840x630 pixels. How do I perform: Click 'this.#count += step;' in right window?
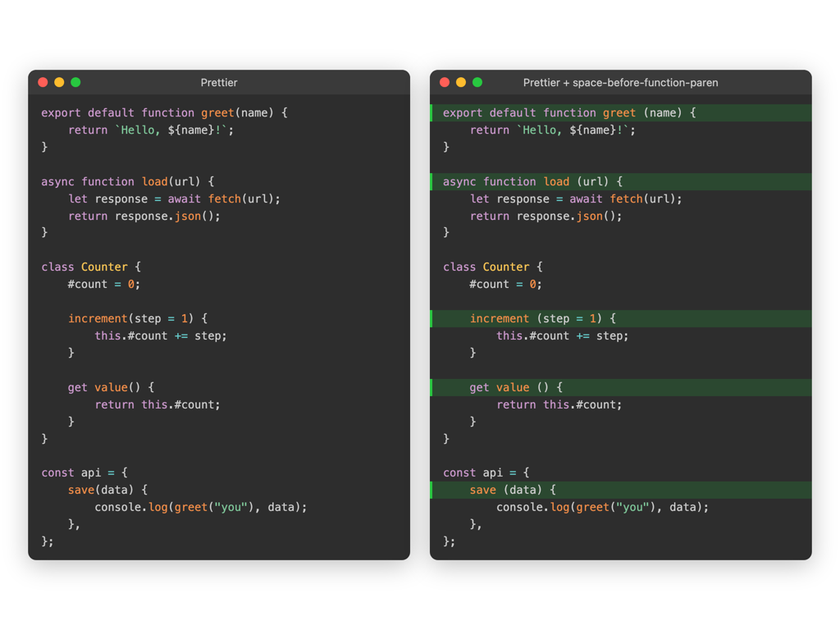563,336
